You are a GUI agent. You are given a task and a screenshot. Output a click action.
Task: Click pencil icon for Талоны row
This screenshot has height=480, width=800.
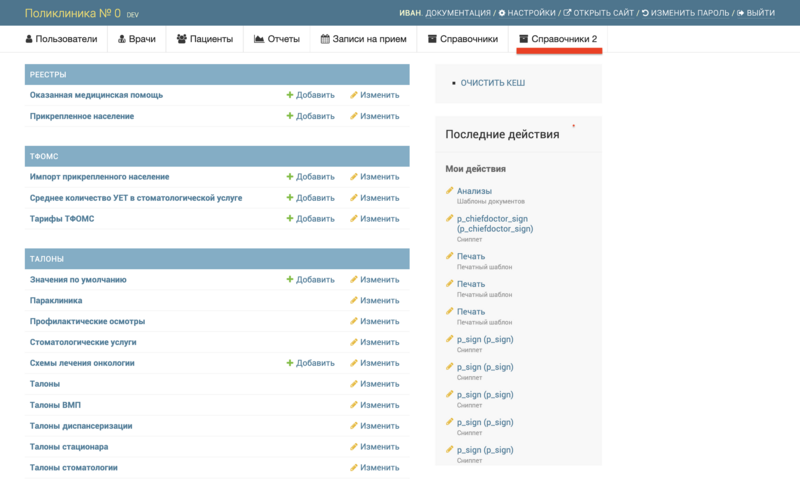(353, 384)
